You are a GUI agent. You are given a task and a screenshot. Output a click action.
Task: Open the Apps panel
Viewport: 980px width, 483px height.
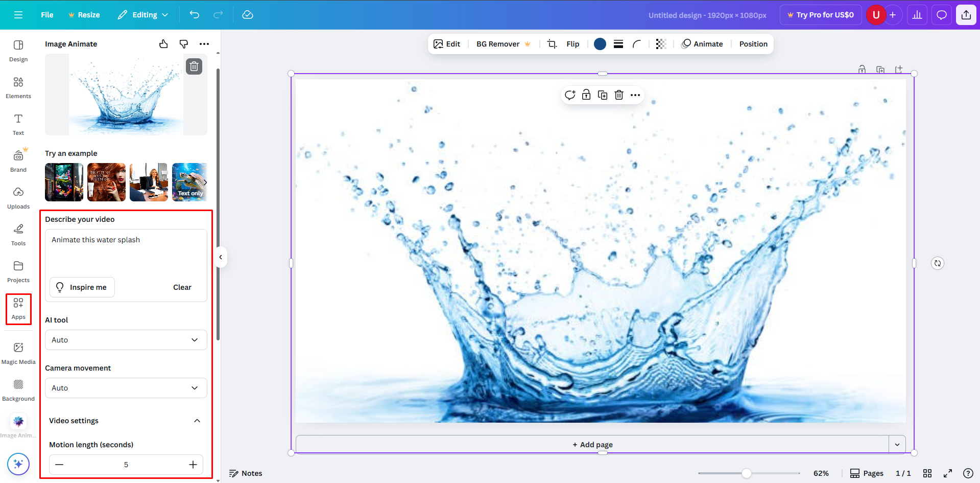coord(18,308)
